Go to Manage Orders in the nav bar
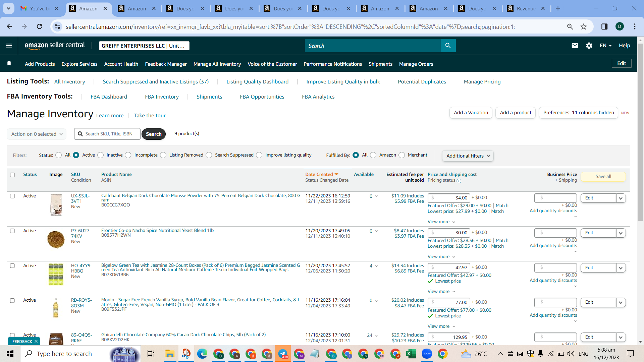The height and width of the screenshot is (362, 644). pos(416,64)
